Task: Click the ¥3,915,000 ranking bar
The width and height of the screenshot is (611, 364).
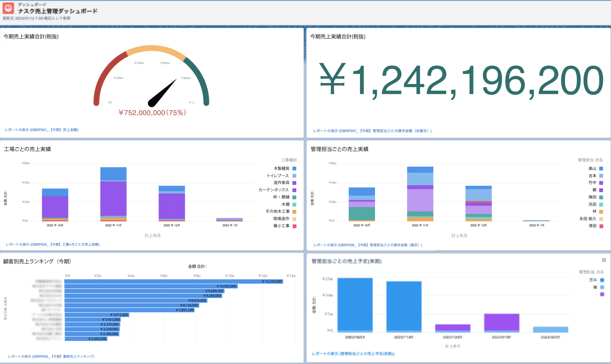Action: (x=97, y=315)
